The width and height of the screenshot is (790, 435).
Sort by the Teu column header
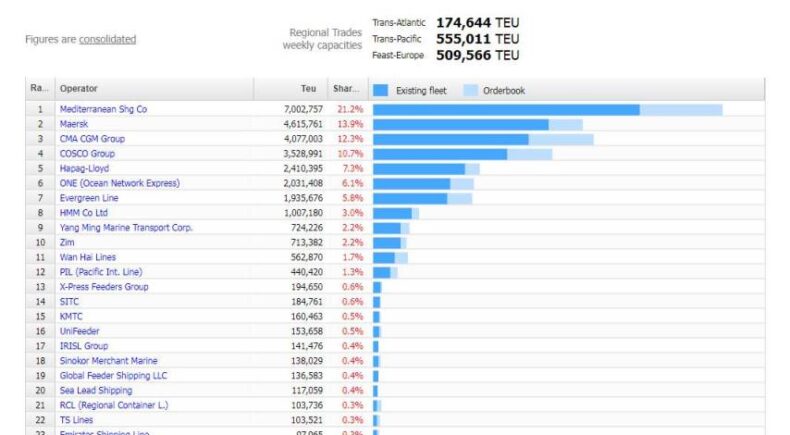(x=308, y=89)
